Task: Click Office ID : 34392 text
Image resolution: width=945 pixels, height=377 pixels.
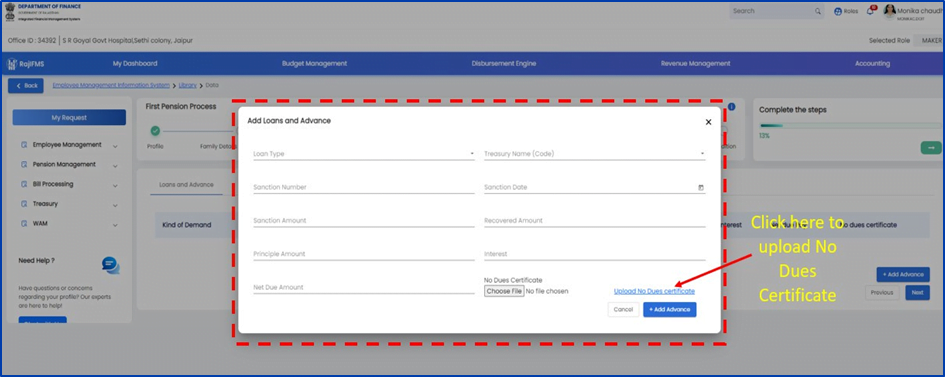Action: click(x=32, y=40)
